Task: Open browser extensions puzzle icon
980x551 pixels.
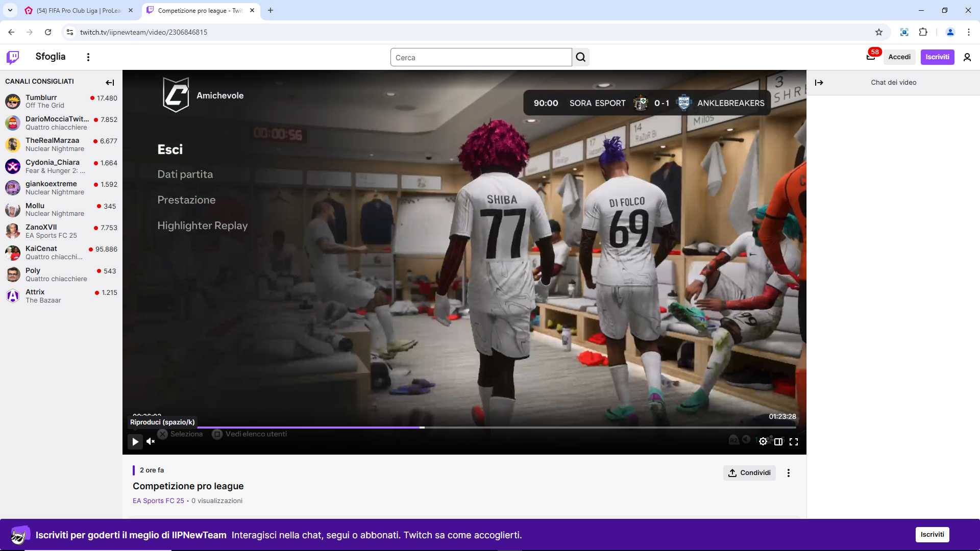Action: click(x=923, y=32)
